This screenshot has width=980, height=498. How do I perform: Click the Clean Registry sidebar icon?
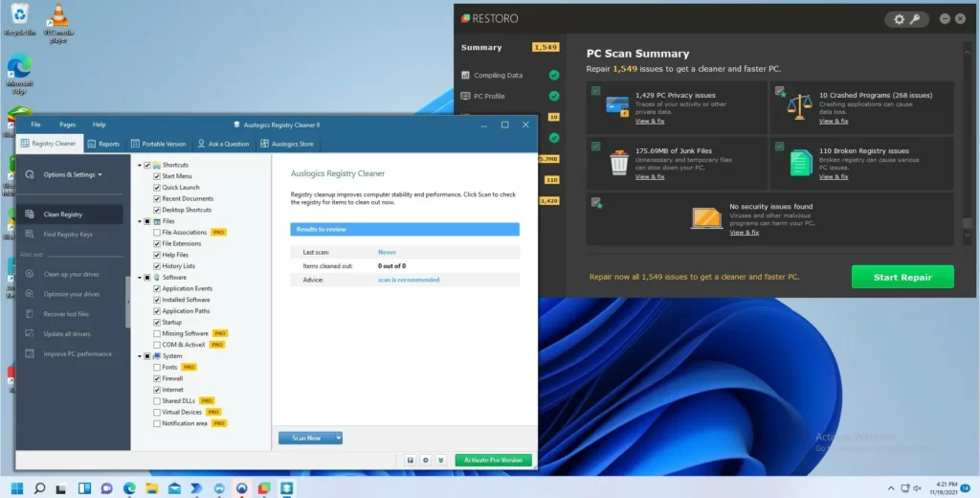pos(30,215)
